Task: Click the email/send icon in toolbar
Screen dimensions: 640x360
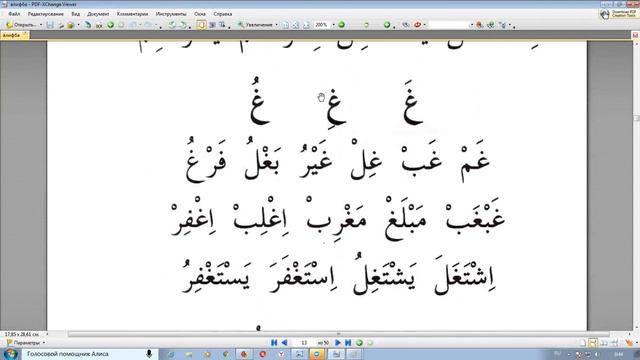Action: (x=71, y=25)
